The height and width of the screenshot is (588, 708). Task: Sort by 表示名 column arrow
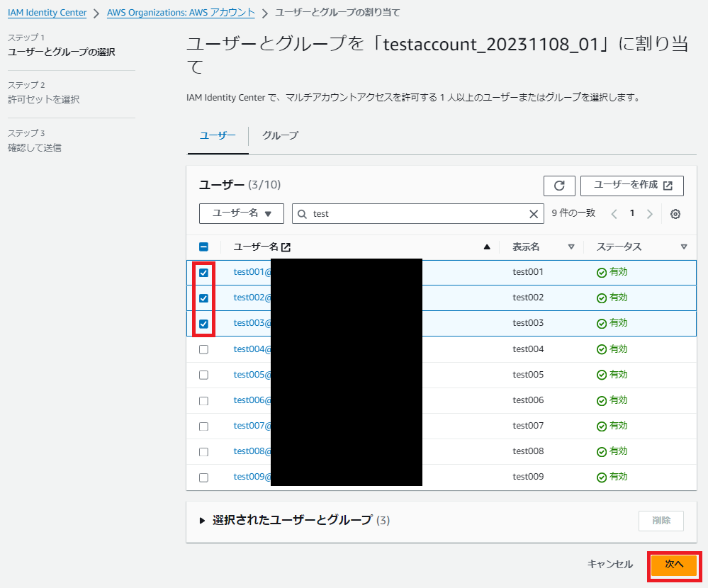[x=571, y=247]
